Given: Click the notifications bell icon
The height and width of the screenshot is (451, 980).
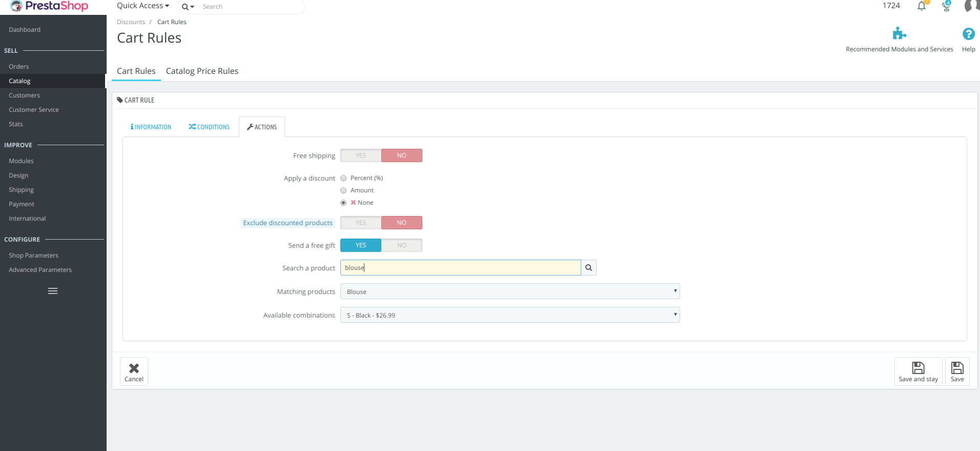Looking at the screenshot, I should 921,6.
